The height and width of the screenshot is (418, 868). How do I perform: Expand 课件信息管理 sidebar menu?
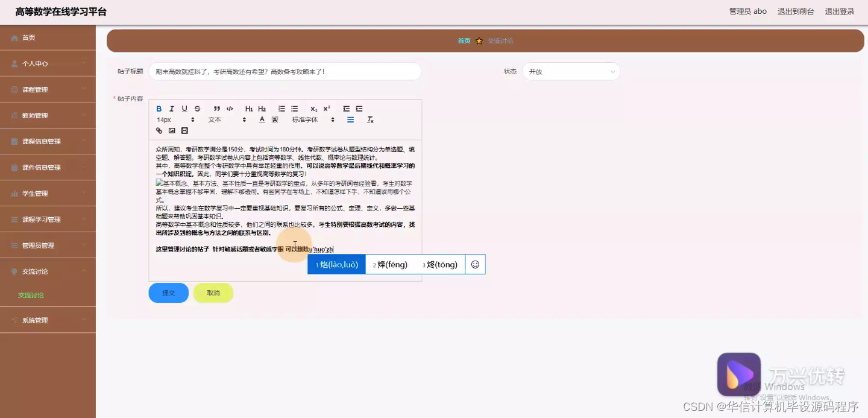[48, 167]
